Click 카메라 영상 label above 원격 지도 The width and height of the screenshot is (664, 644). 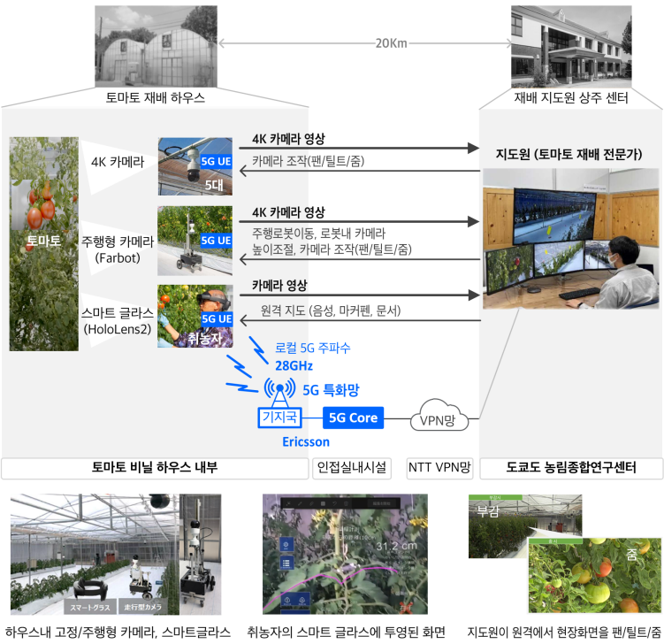click(279, 285)
